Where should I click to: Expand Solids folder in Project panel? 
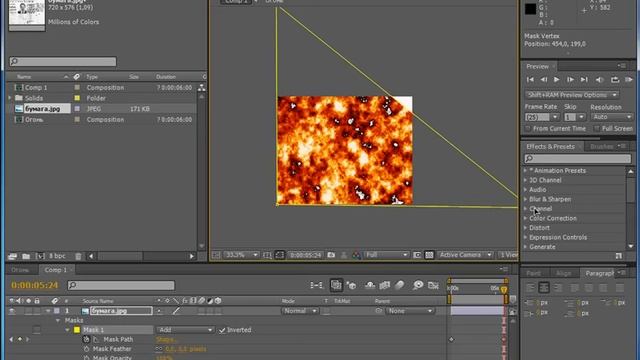click(10, 98)
